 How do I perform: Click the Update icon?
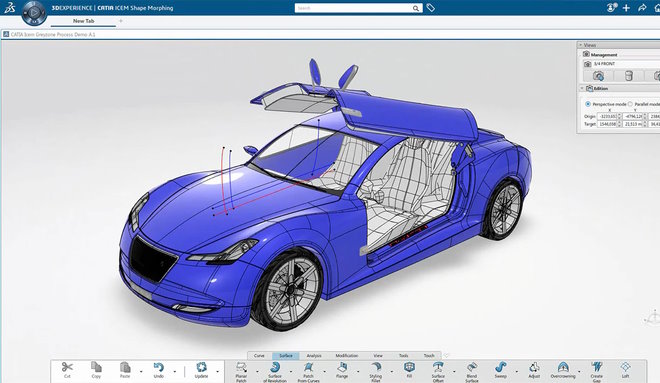201,370
